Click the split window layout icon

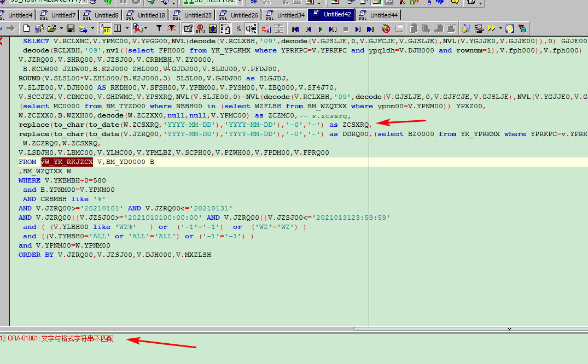[118, 28]
